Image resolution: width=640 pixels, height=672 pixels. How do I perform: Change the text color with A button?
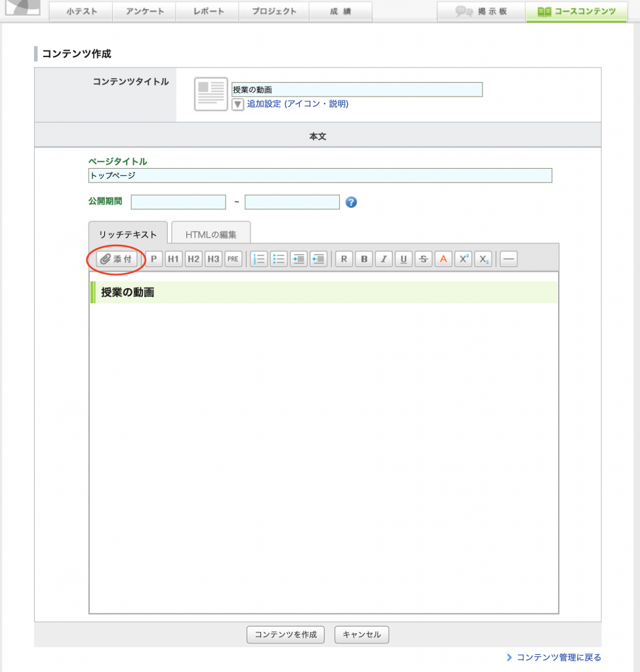[443, 259]
